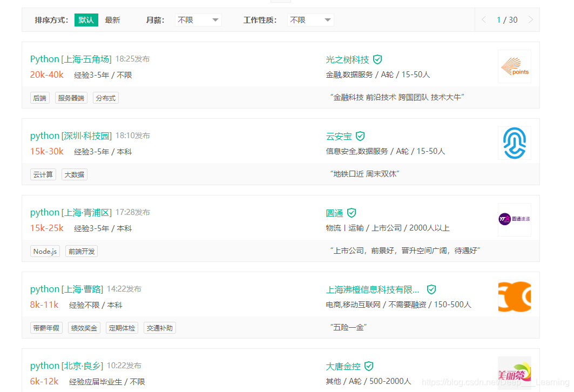Click verified shield icon beside 云安宝
Screen dimensions: 574x392
360,136
